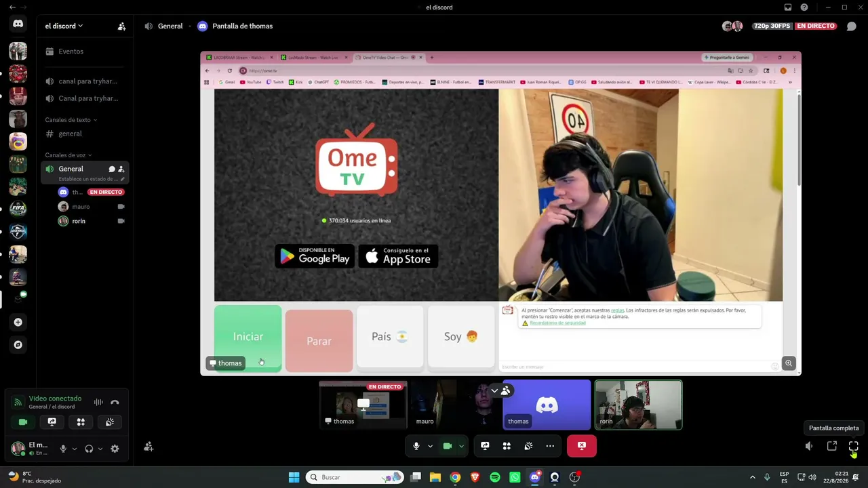The height and width of the screenshot is (488, 868).
Task: Collapse the Canales de texto category
Action: [x=71, y=120]
